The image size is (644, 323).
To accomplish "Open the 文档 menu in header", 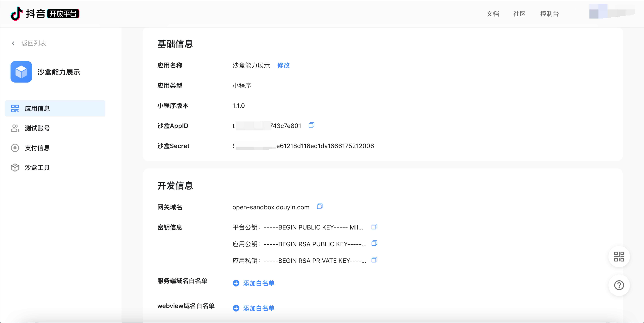I will pyautogui.click(x=493, y=14).
